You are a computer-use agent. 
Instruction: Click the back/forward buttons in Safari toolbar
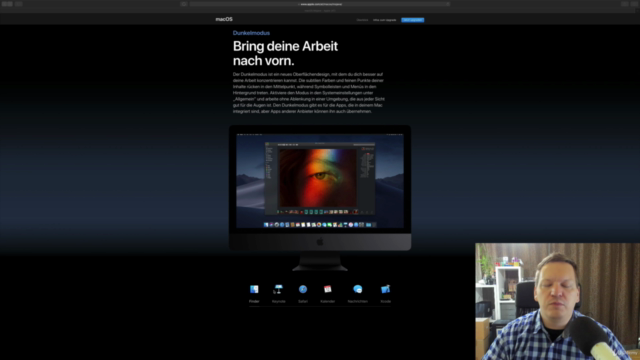[x=7, y=4]
